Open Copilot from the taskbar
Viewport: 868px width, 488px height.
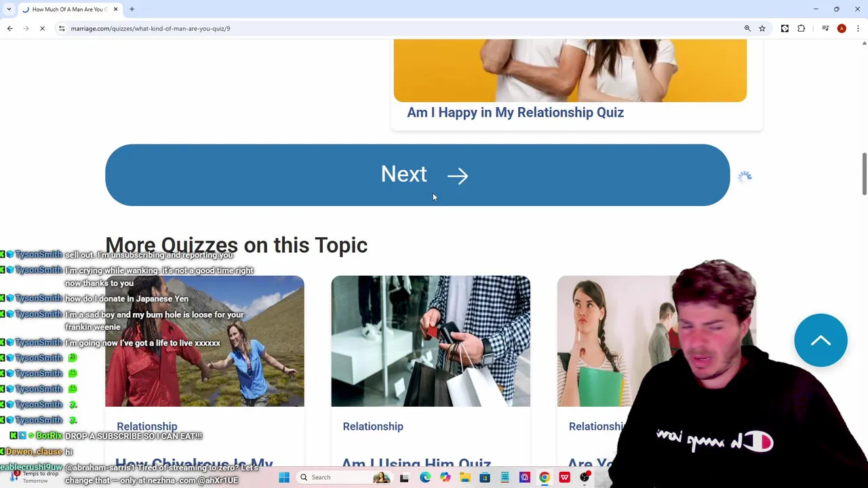coord(445,477)
